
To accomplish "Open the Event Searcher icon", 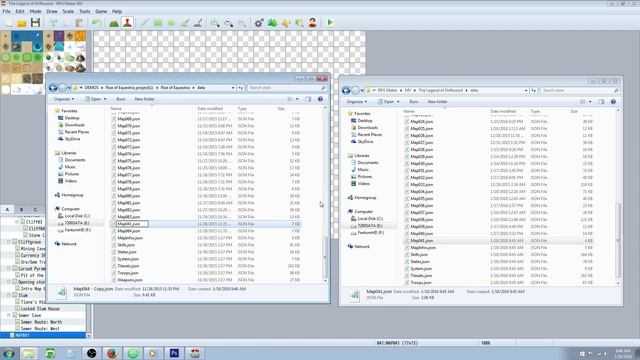I will click(299, 23).
